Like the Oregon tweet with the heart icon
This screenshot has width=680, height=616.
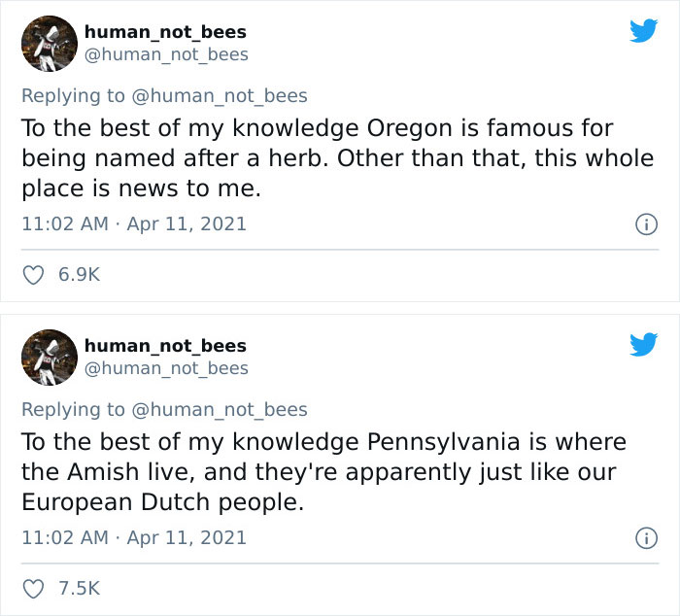(33, 275)
